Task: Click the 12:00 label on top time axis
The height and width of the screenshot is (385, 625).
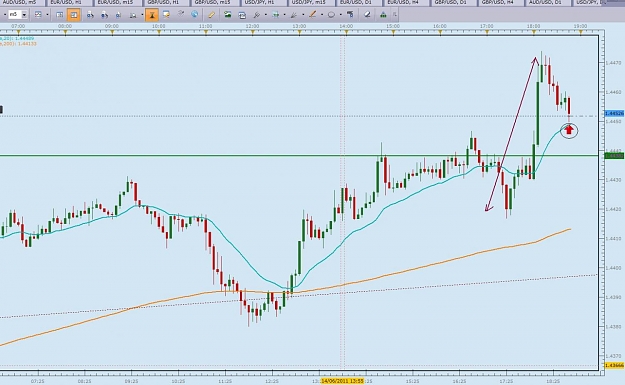Action: [252, 26]
